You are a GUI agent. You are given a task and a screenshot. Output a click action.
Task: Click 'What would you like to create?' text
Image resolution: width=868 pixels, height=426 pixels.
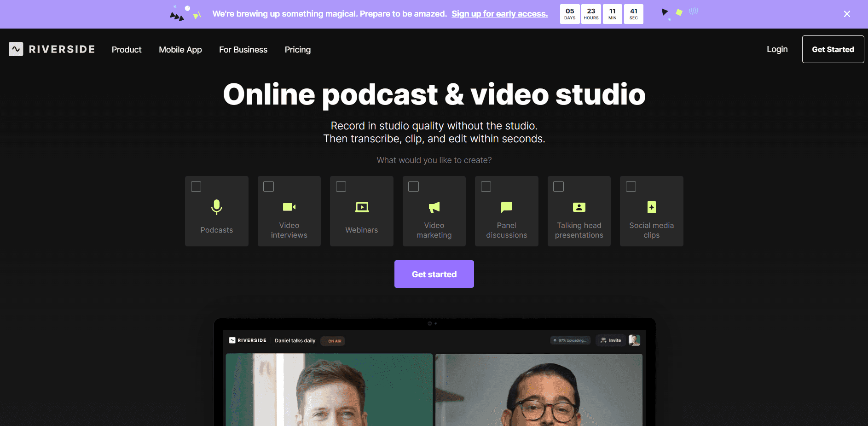click(434, 160)
